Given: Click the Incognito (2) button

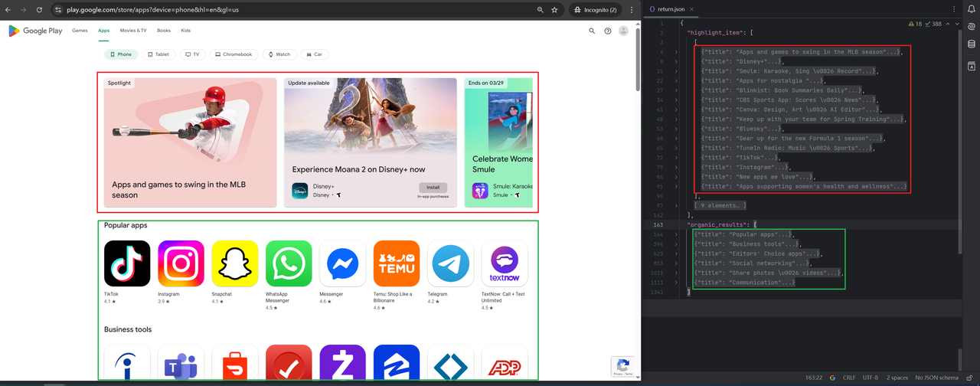Looking at the screenshot, I should pos(596,10).
